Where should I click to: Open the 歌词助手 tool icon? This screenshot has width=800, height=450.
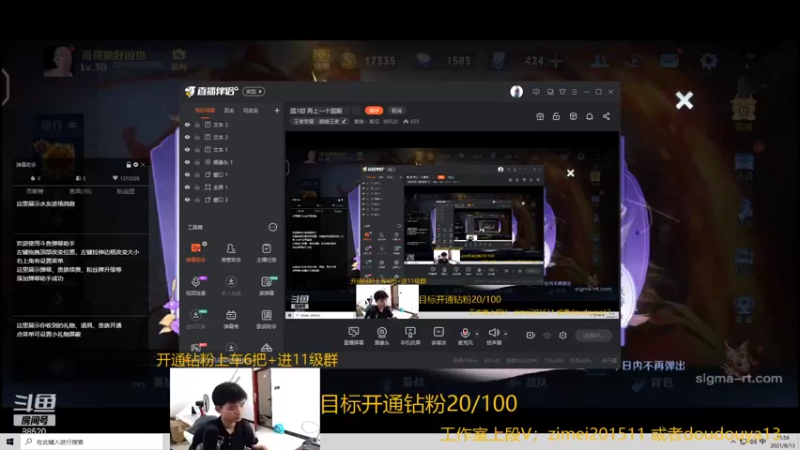tap(266, 318)
